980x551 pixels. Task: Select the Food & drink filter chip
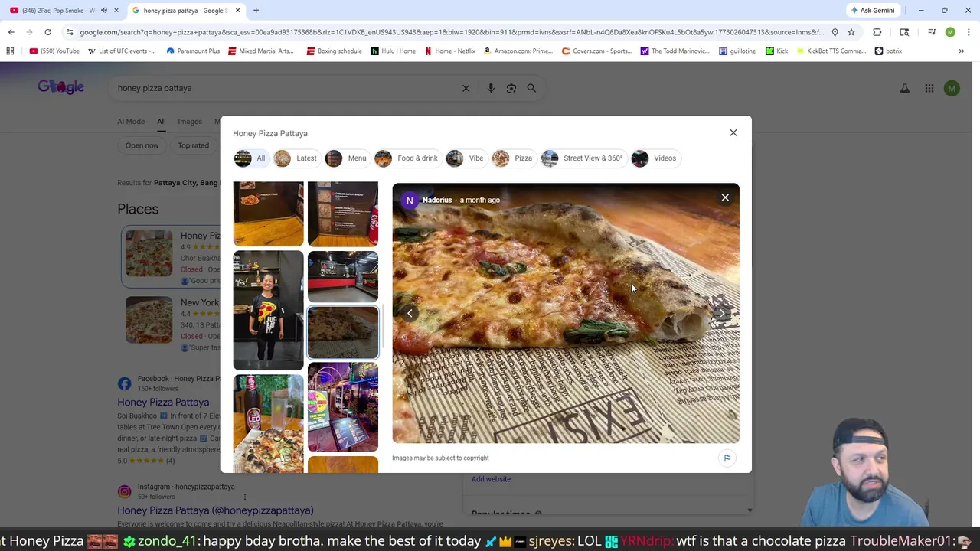[407, 158]
